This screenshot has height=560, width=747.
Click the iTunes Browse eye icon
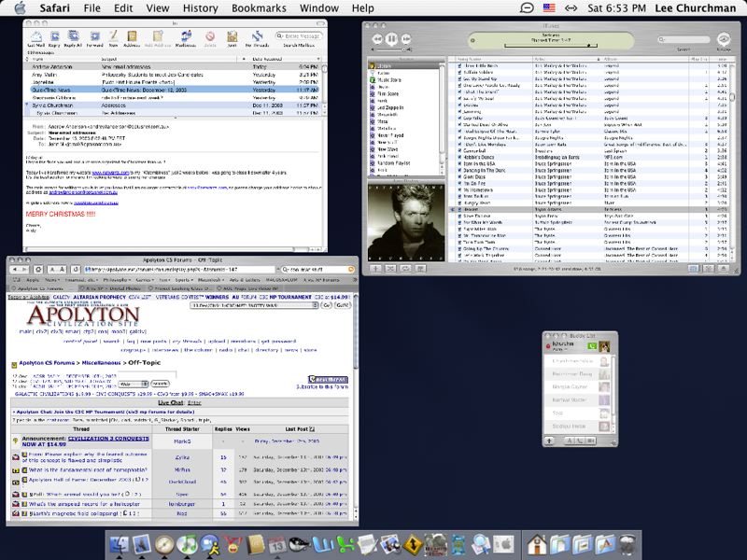tap(723, 38)
